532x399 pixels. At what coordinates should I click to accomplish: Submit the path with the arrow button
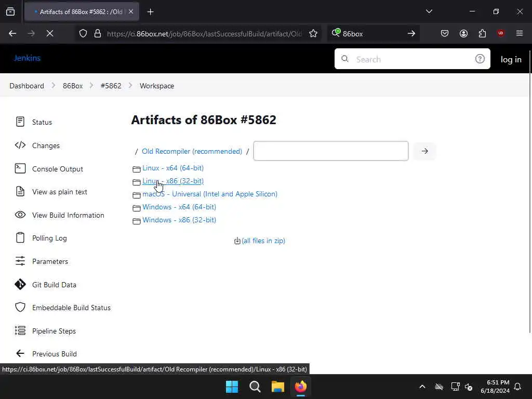tap(425, 151)
